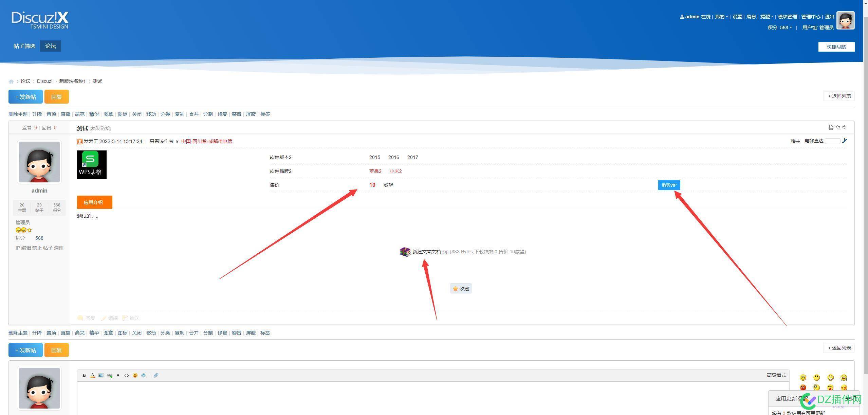868x415 pixels.
Task: Expand the 积分: 568 dropdown
Action: click(x=780, y=28)
